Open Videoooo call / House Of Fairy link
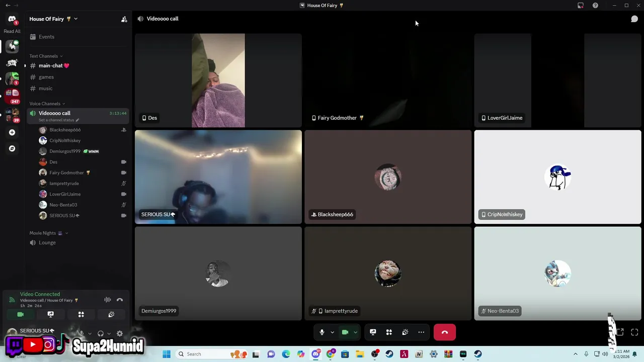Screen dimensions: 644x362 49,300
